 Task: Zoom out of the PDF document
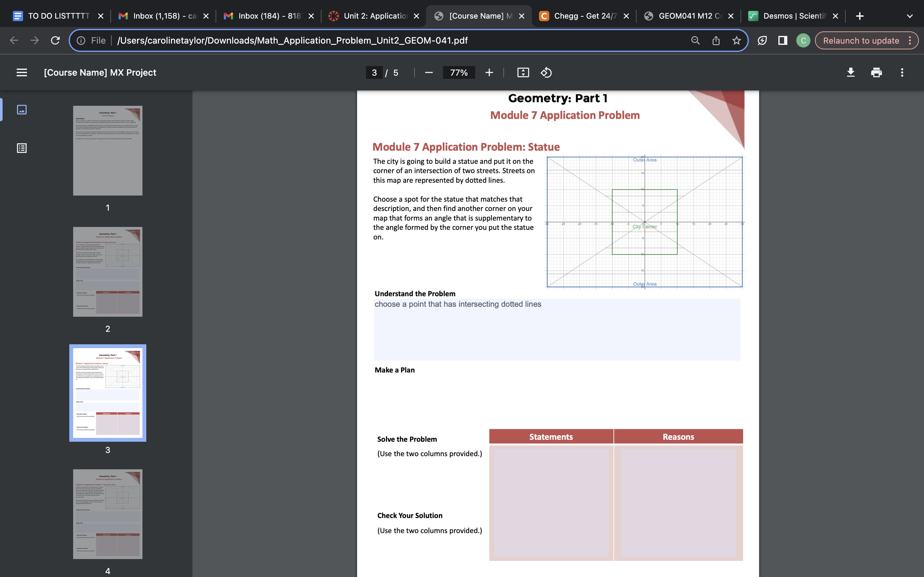428,72
